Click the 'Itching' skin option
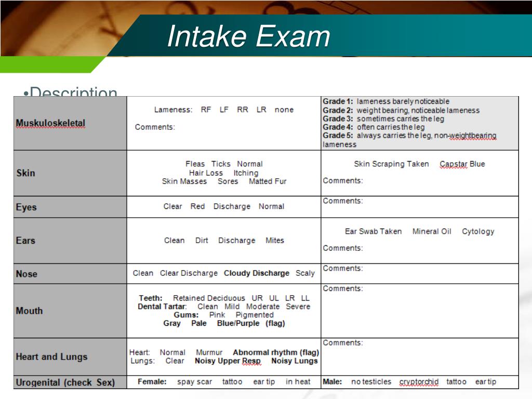 [x=246, y=172]
